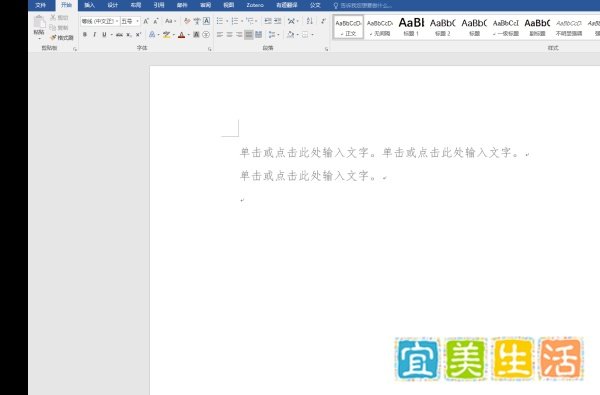Switch to the Design (设计) tab
The height and width of the screenshot is (395, 600).
(x=112, y=5)
